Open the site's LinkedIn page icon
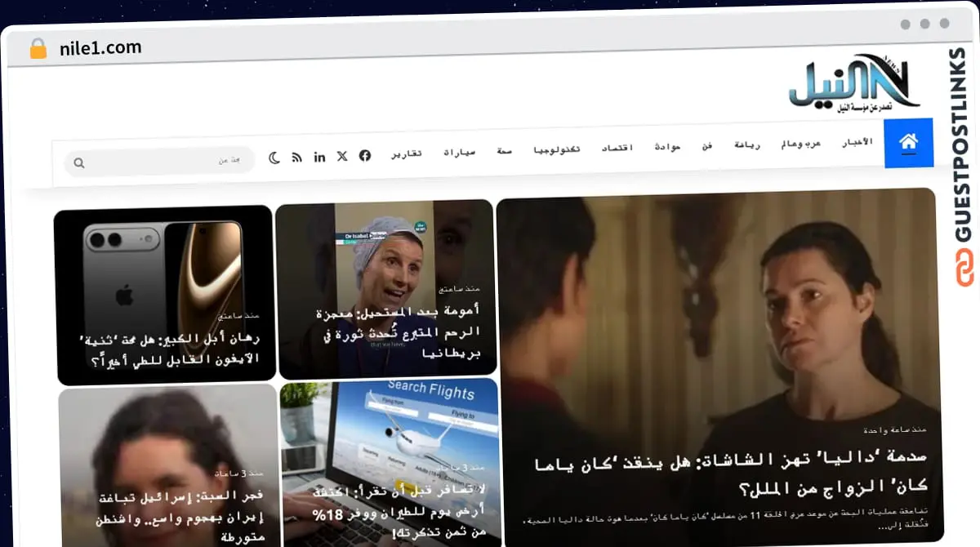Viewport: 980px width, 547px height. pos(319,157)
